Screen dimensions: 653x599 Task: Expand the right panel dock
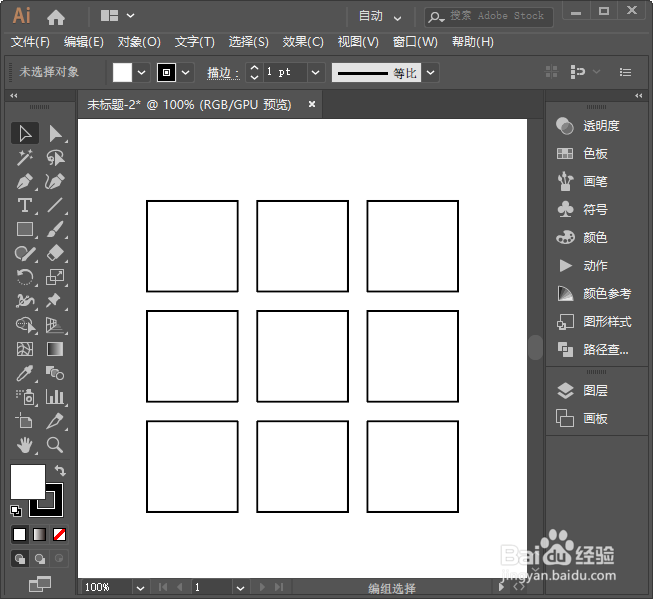click(639, 95)
